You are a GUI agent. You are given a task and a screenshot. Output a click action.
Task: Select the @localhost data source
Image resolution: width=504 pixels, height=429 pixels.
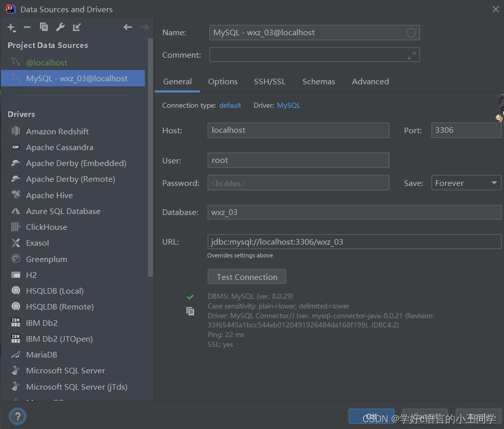click(73, 62)
